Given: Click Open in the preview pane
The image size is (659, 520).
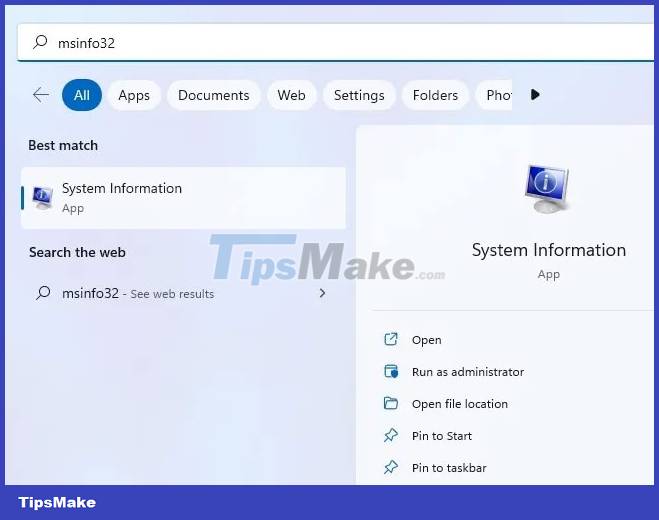Looking at the screenshot, I should (x=426, y=340).
